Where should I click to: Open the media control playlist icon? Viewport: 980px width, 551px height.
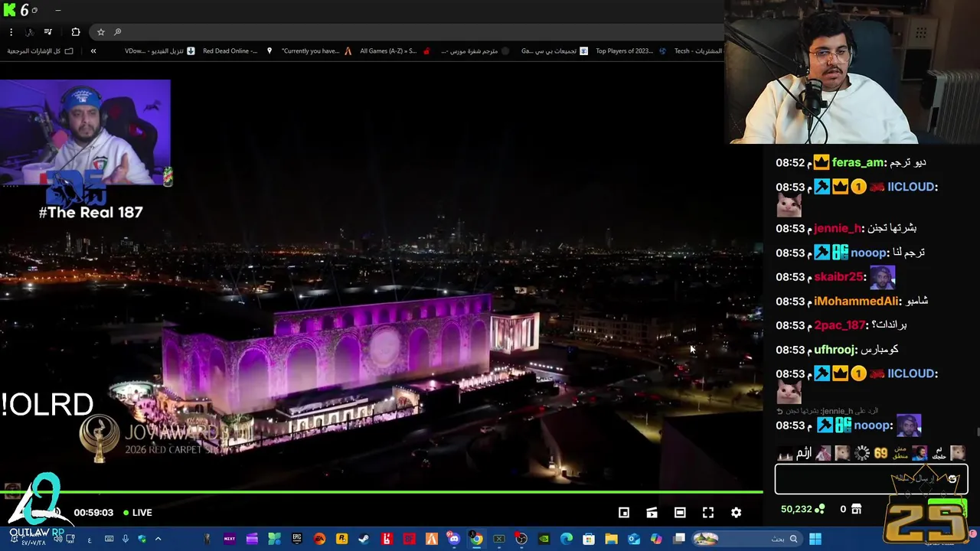48,32
